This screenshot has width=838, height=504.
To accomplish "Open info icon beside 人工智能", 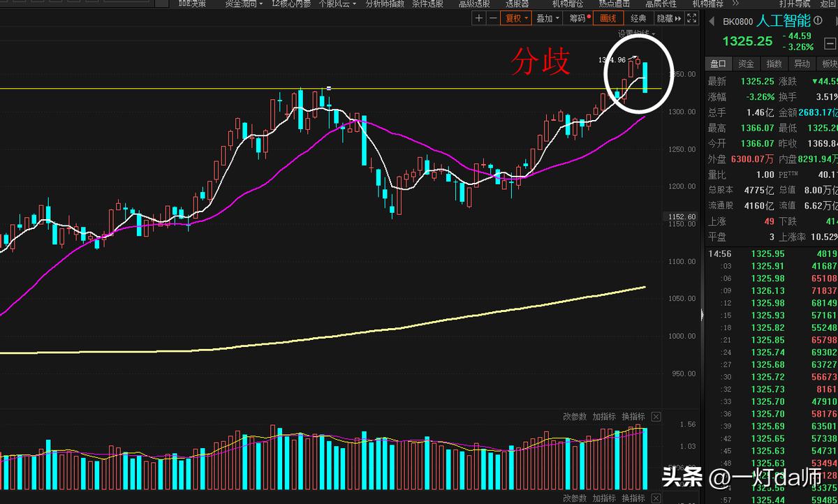I will click(x=818, y=21).
